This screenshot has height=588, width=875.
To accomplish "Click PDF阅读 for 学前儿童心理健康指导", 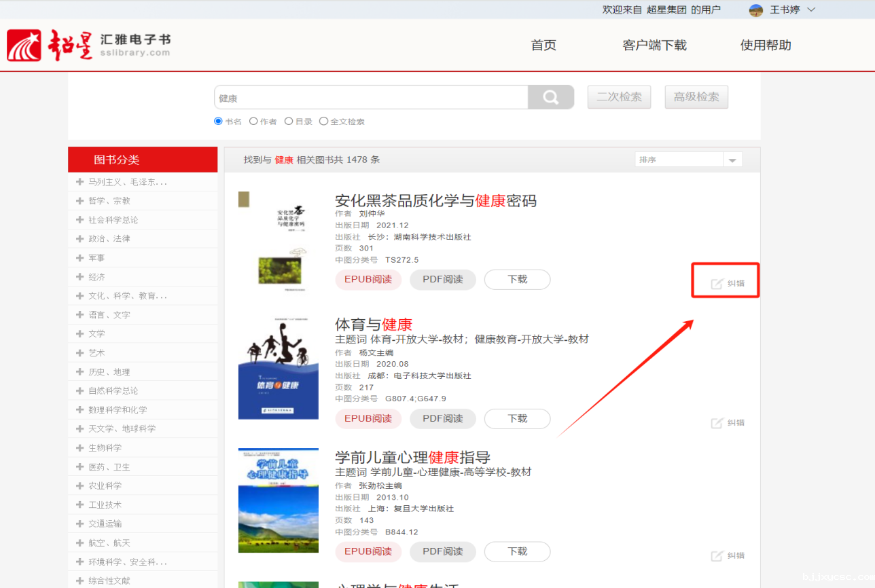I will [x=443, y=552].
